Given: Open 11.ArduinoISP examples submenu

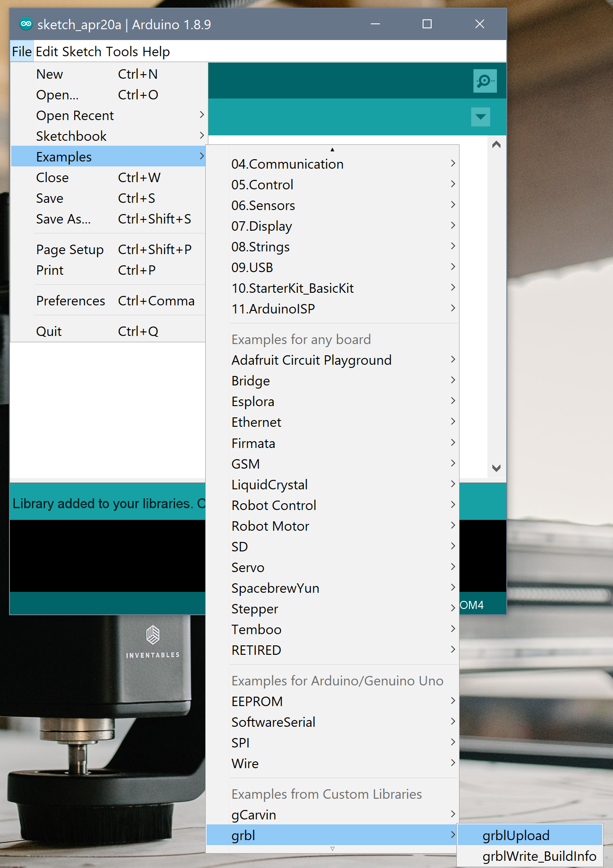Looking at the screenshot, I should pyautogui.click(x=332, y=309).
